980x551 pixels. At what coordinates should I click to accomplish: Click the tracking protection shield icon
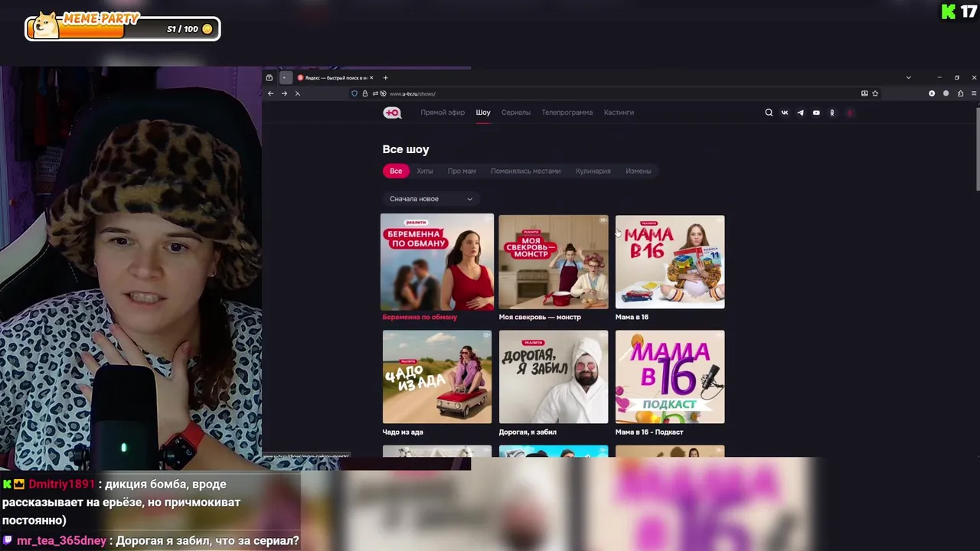(x=354, y=93)
